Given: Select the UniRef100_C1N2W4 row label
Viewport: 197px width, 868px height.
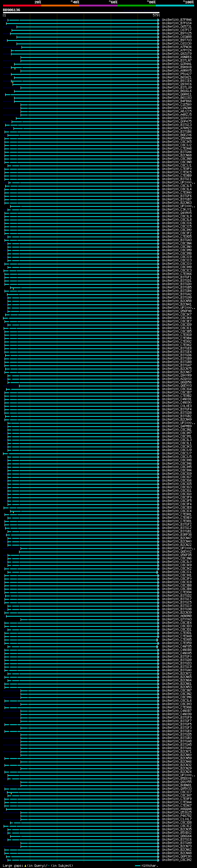Looking at the screenshot, I should tap(177, 108).
